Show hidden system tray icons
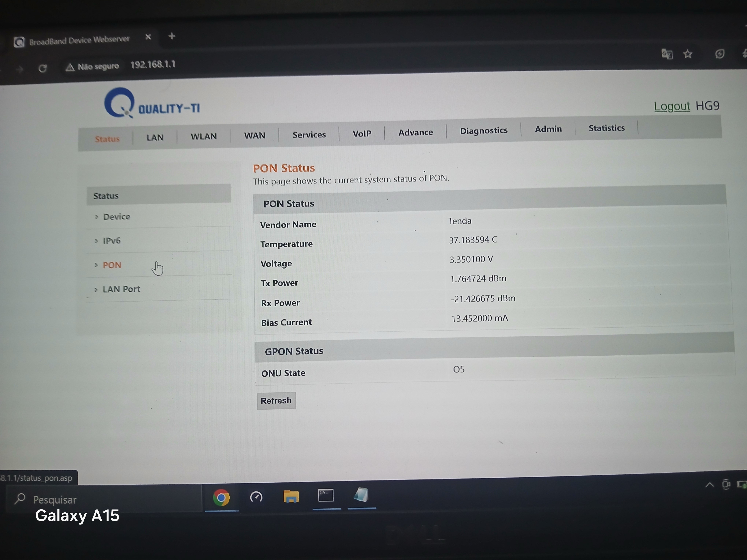The width and height of the screenshot is (747, 560). pyautogui.click(x=709, y=485)
